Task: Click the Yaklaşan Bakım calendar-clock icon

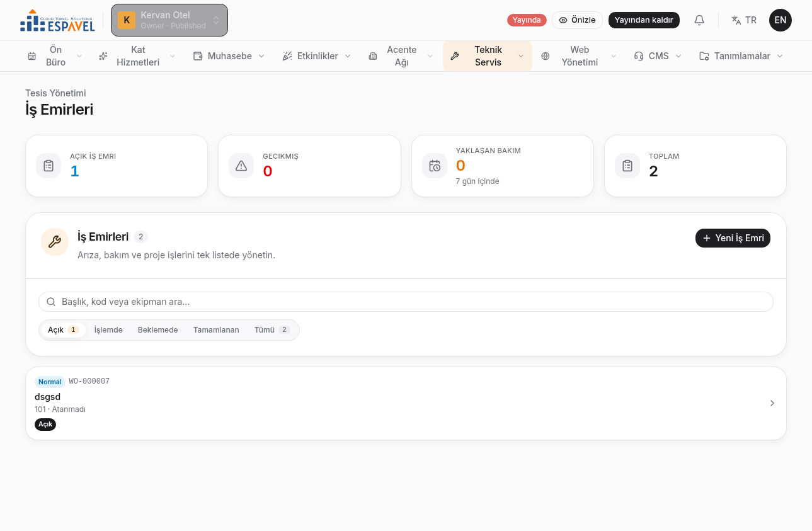Action: [435, 166]
